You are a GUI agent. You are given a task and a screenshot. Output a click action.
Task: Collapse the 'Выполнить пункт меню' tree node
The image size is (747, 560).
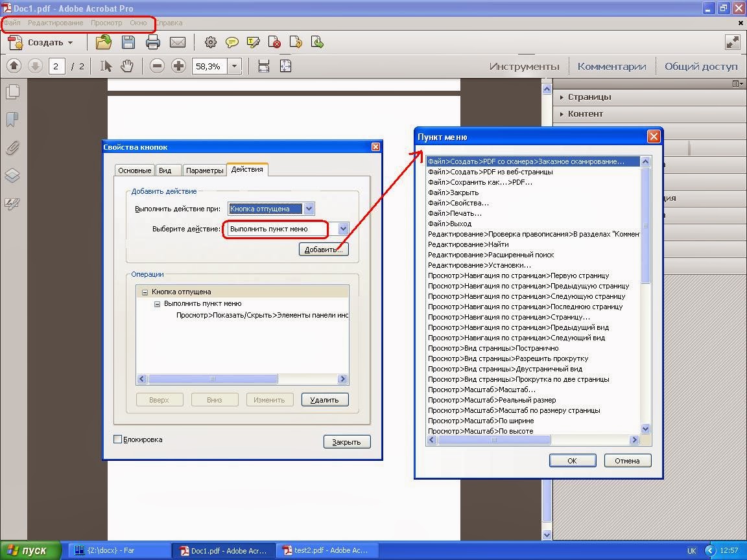click(x=157, y=304)
